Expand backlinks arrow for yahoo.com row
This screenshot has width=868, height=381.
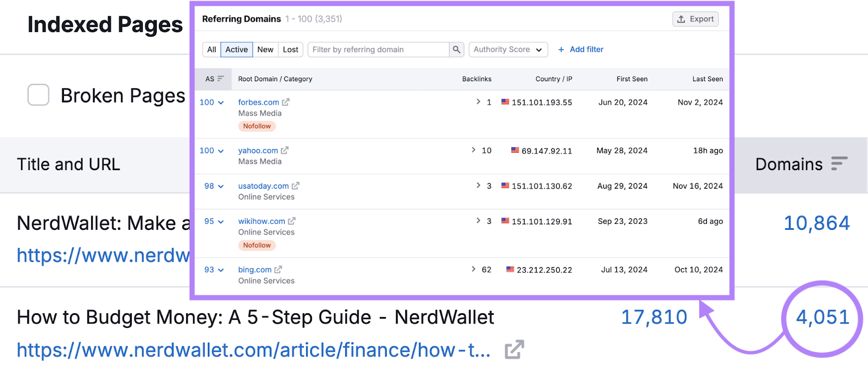pyautogui.click(x=474, y=150)
